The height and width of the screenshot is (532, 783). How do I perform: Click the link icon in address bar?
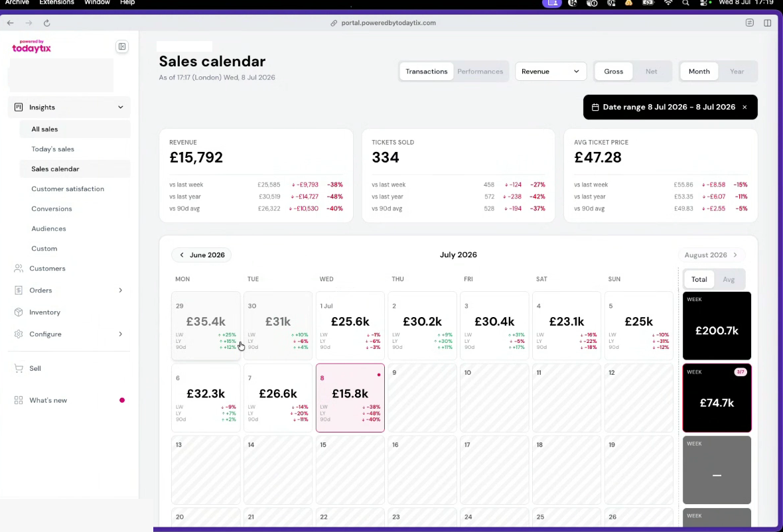point(334,23)
